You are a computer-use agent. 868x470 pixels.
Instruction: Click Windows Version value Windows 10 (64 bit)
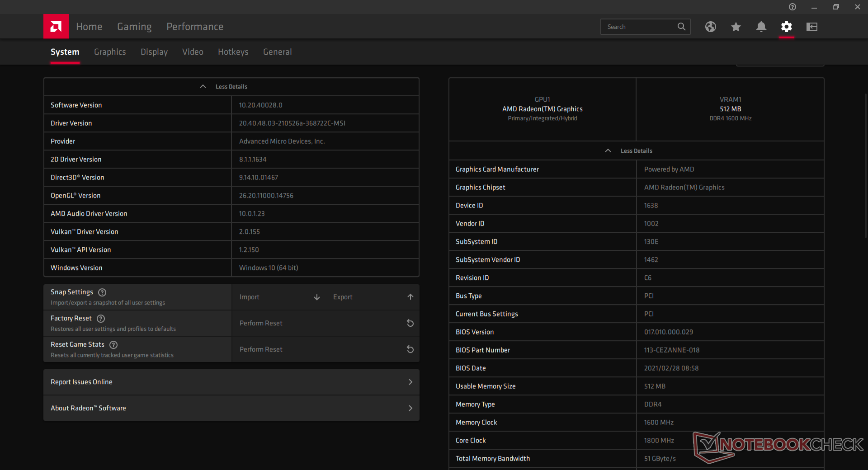point(269,268)
